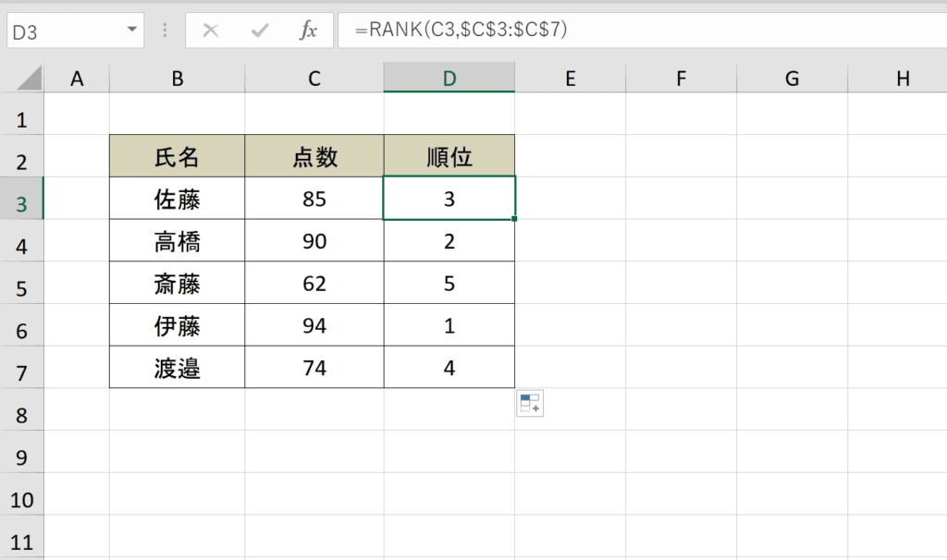
Task: Click the Enter checkmark icon in formula bar
Action: pyautogui.click(x=260, y=30)
